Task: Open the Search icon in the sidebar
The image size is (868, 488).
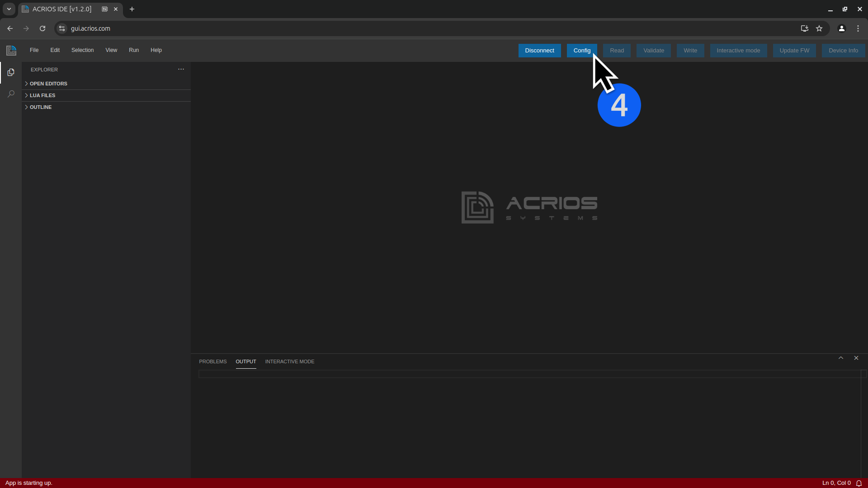Action: (x=10, y=94)
